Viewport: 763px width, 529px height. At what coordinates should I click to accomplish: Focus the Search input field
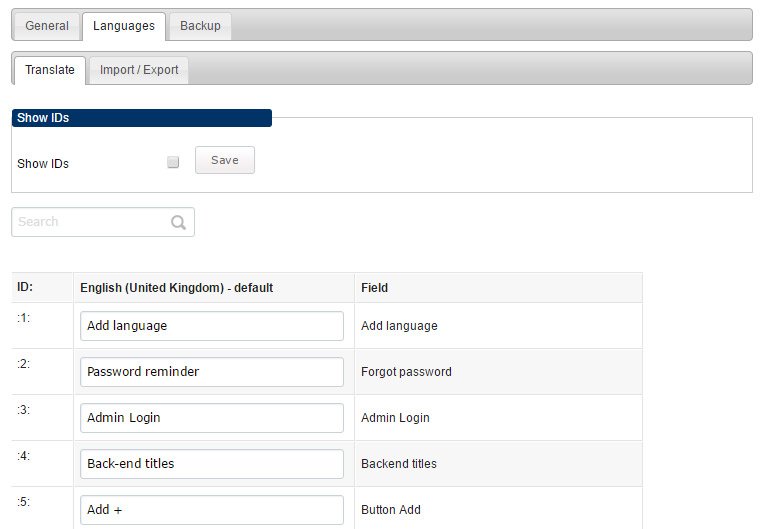[x=103, y=222]
